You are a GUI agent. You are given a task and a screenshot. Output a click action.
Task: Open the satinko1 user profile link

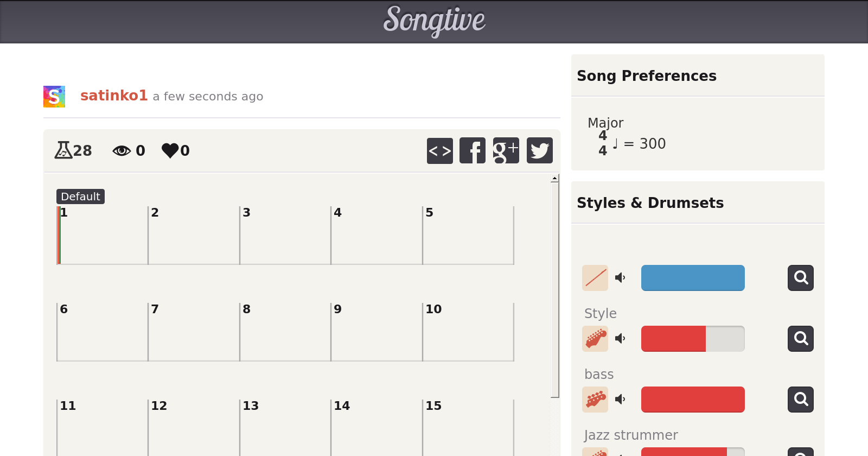click(x=114, y=96)
